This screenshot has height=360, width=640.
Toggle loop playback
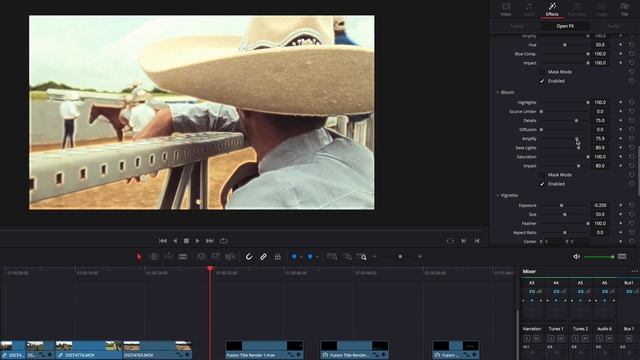[224, 241]
